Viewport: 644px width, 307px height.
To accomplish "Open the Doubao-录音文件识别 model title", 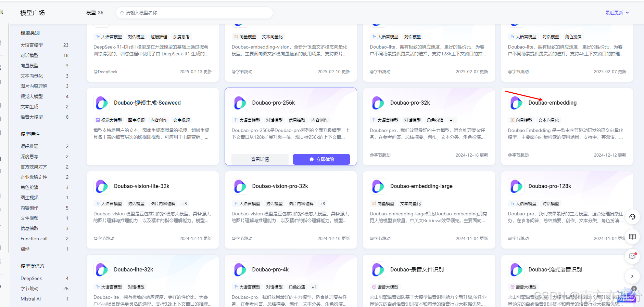I will [417, 269].
